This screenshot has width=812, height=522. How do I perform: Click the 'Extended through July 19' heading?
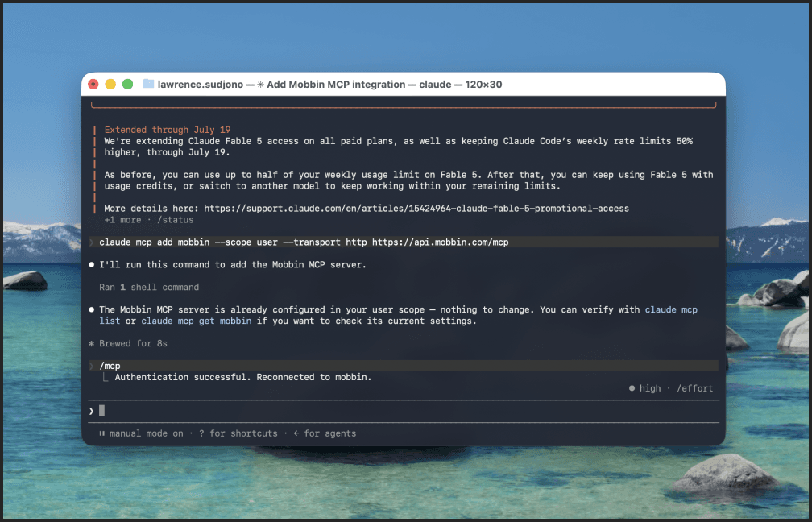pos(168,130)
